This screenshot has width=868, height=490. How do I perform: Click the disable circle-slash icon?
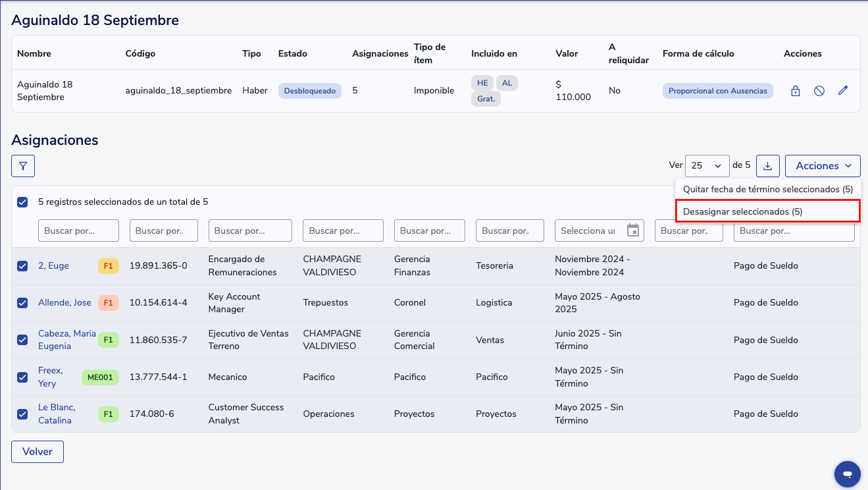819,91
